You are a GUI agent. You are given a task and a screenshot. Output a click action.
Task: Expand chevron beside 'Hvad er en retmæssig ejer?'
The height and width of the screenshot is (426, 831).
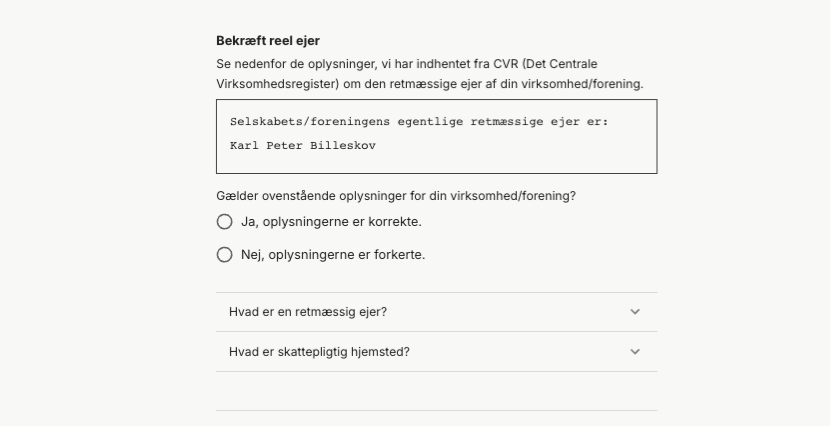(x=635, y=312)
